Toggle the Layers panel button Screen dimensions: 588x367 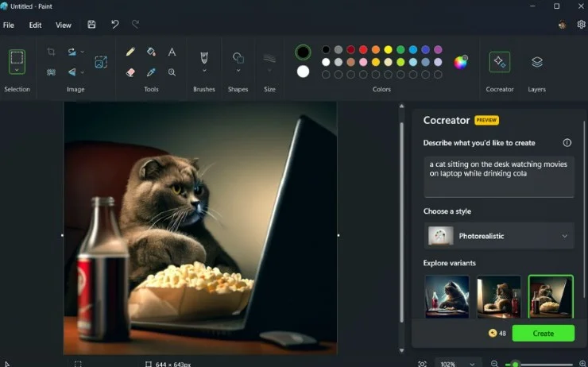[x=537, y=62]
